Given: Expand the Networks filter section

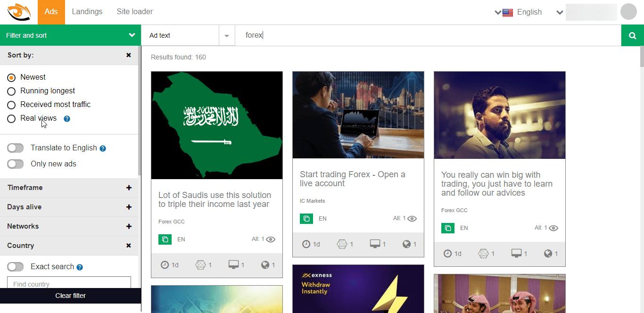Looking at the screenshot, I should [129, 226].
